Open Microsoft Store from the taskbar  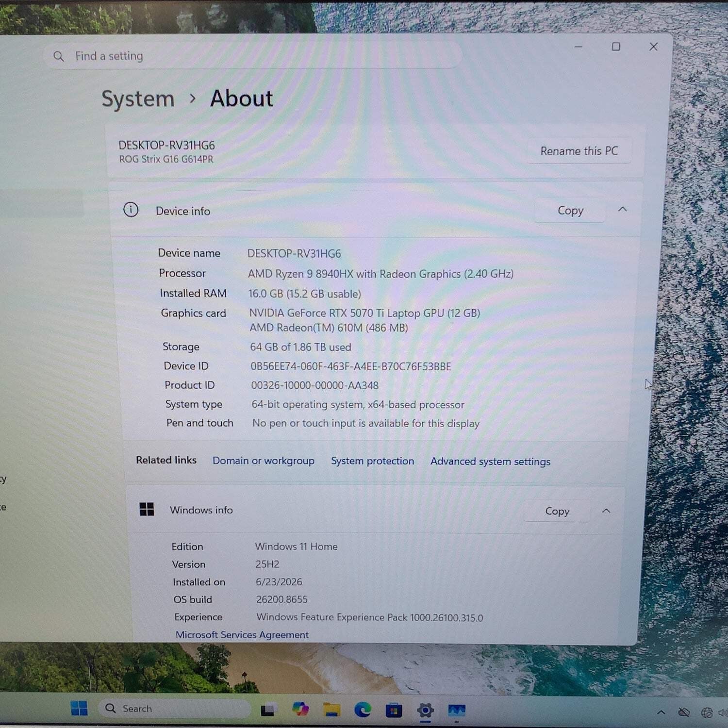click(x=394, y=711)
